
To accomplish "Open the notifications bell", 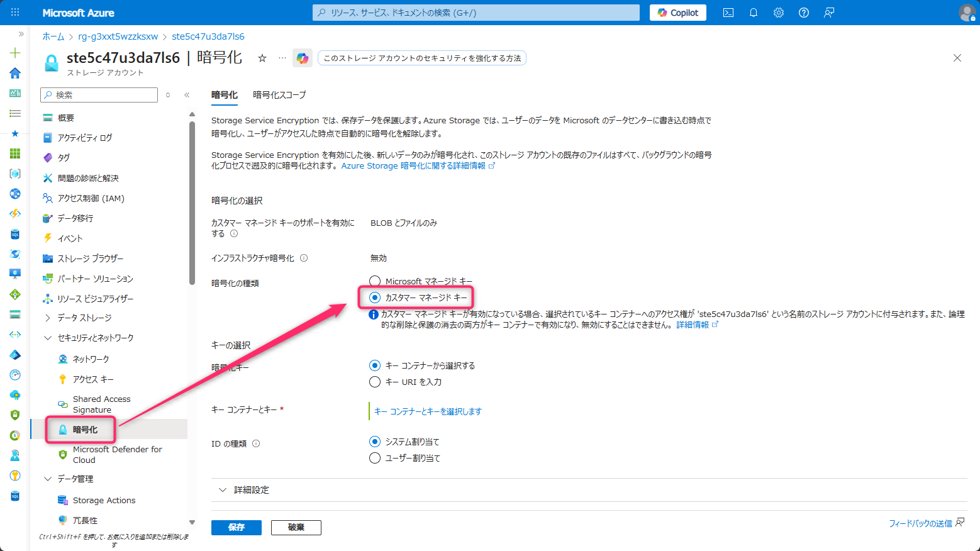I will click(753, 12).
